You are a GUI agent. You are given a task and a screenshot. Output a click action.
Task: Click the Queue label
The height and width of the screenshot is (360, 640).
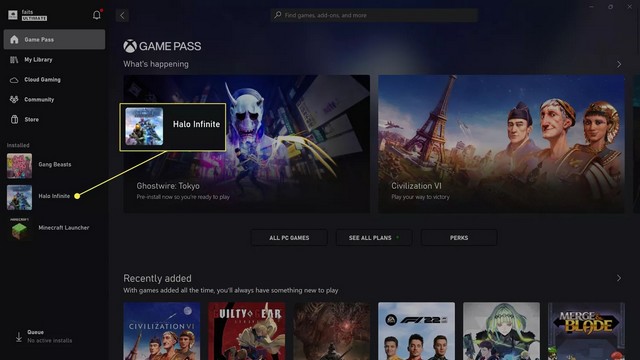click(36, 332)
